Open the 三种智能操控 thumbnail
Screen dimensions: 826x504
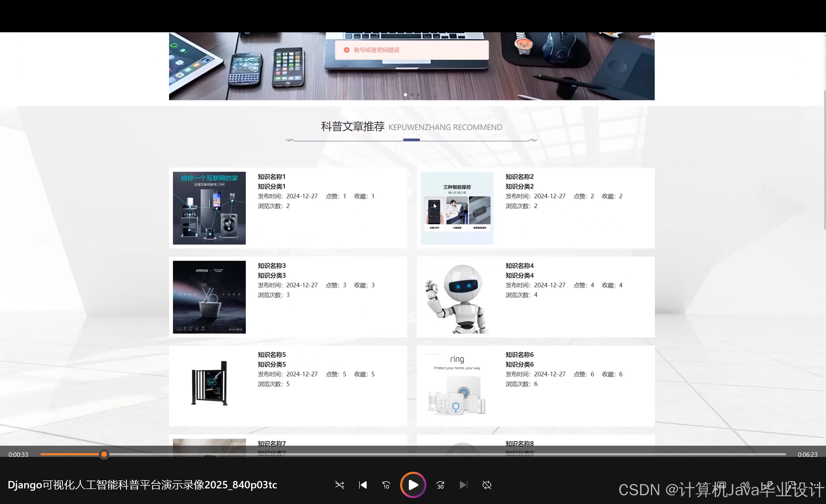pos(457,208)
